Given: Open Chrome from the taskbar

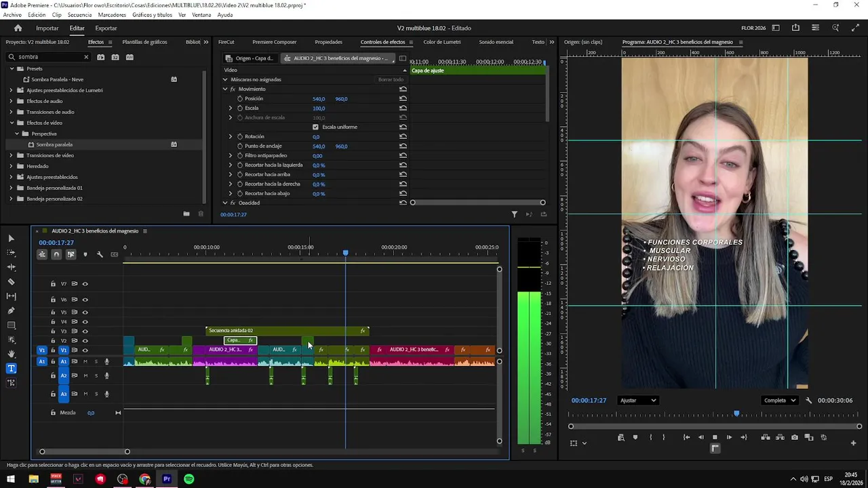Looking at the screenshot, I should (x=144, y=479).
